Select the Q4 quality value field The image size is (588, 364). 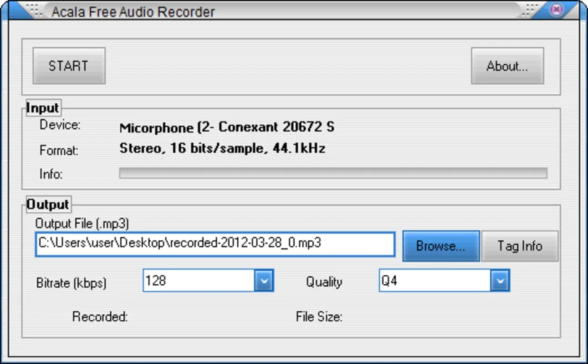[x=435, y=281]
